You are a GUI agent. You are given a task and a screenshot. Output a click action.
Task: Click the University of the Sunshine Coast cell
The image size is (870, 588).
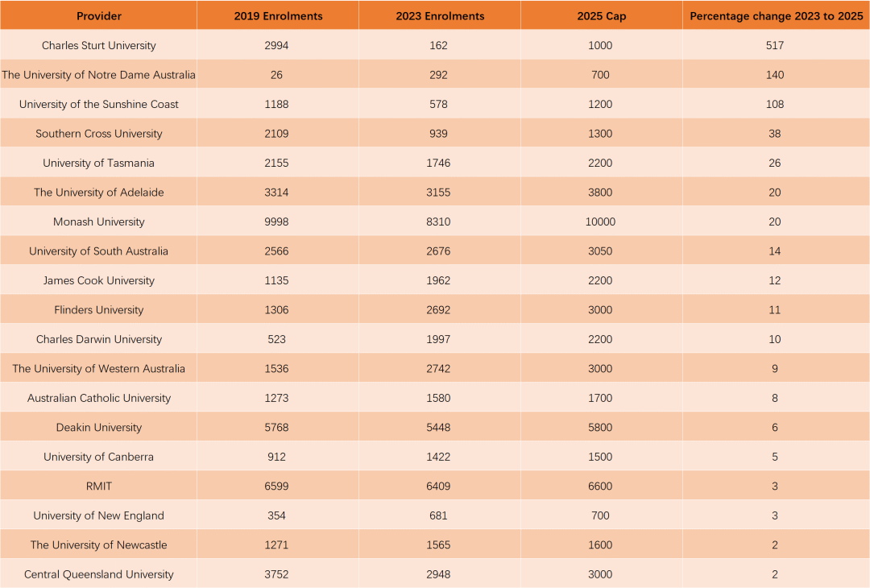[99, 105]
